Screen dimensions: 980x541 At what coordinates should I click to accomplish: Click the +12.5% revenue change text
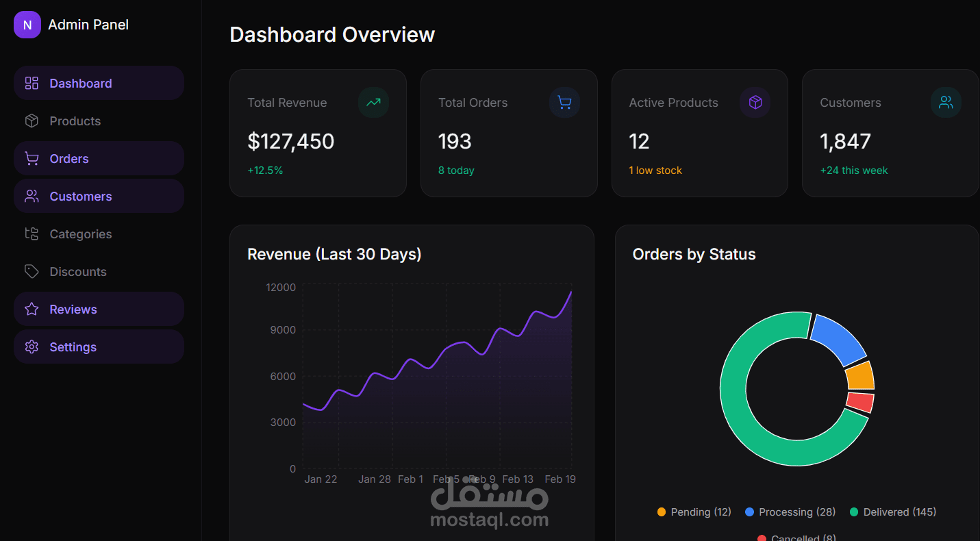click(265, 171)
